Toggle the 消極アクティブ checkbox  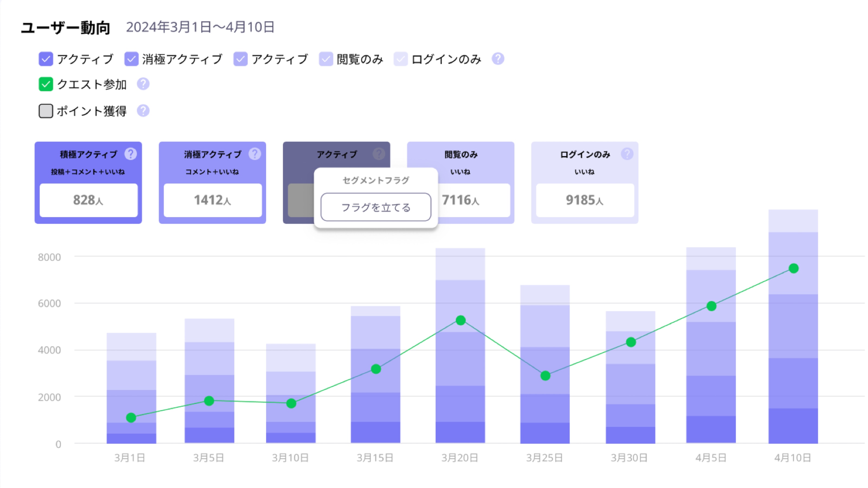point(131,59)
